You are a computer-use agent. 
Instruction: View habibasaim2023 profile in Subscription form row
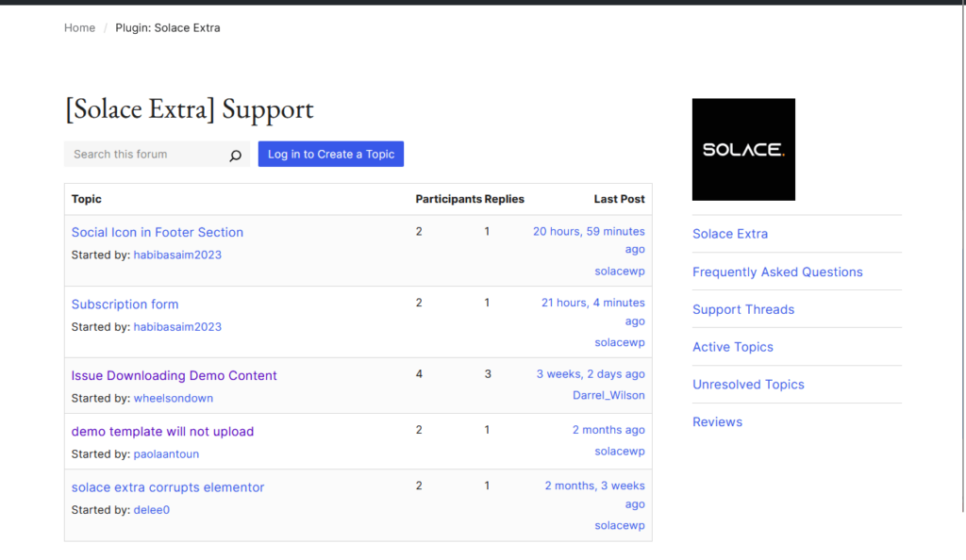pyautogui.click(x=177, y=327)
